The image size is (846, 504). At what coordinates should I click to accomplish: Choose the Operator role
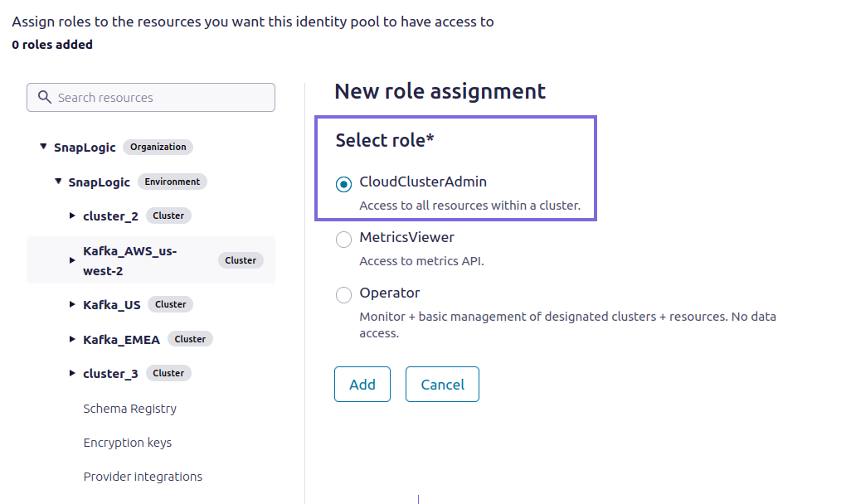pyautogui.click(x=343, y=294)
